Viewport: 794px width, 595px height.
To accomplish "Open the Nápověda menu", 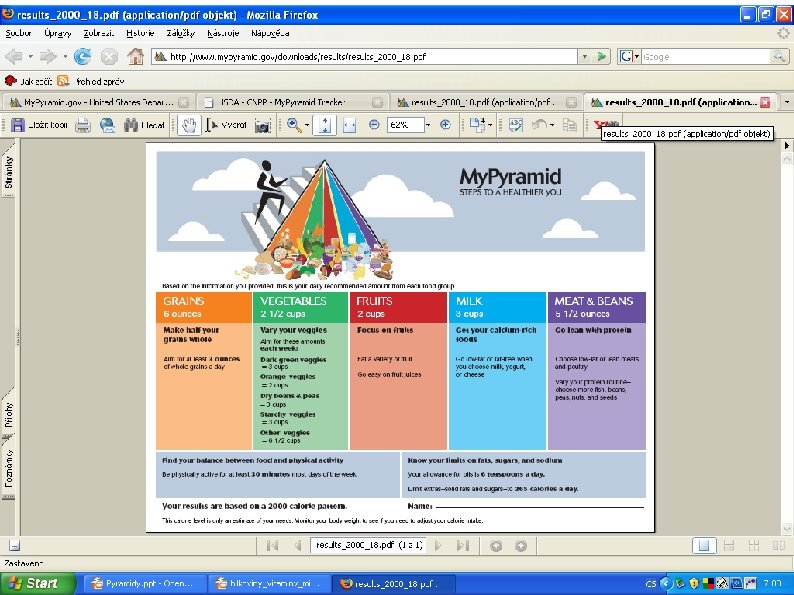I will pos(270,33).
